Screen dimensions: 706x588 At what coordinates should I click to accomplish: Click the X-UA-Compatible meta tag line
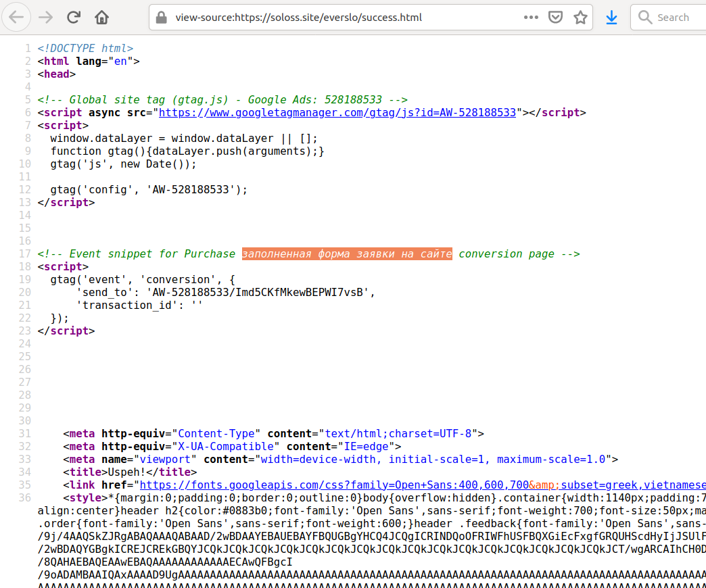point(233,446)
